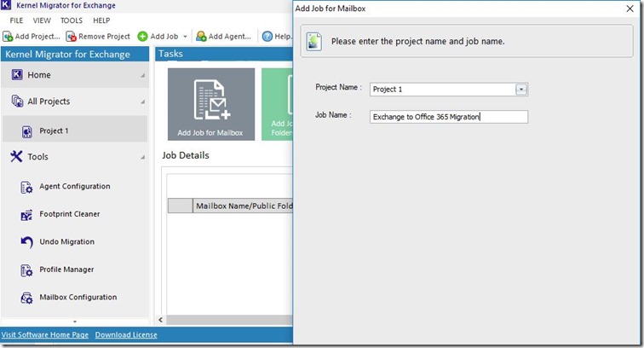
Task: Click the Kernel Migrator app icon in title bar
Action: tap(6, 5)
